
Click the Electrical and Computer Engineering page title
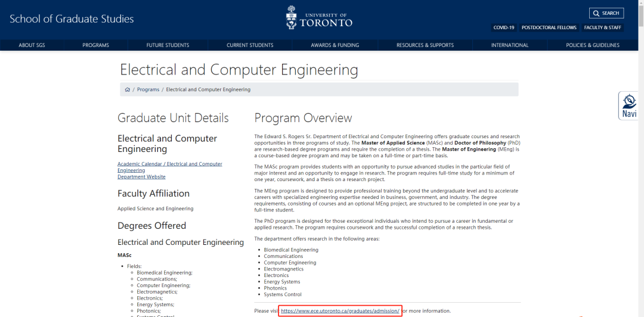point(239,70)
